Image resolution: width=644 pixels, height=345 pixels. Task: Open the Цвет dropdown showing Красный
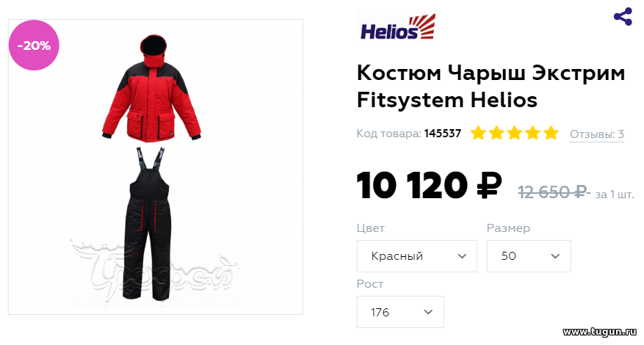pyautogui.click(x=417, y=256)
